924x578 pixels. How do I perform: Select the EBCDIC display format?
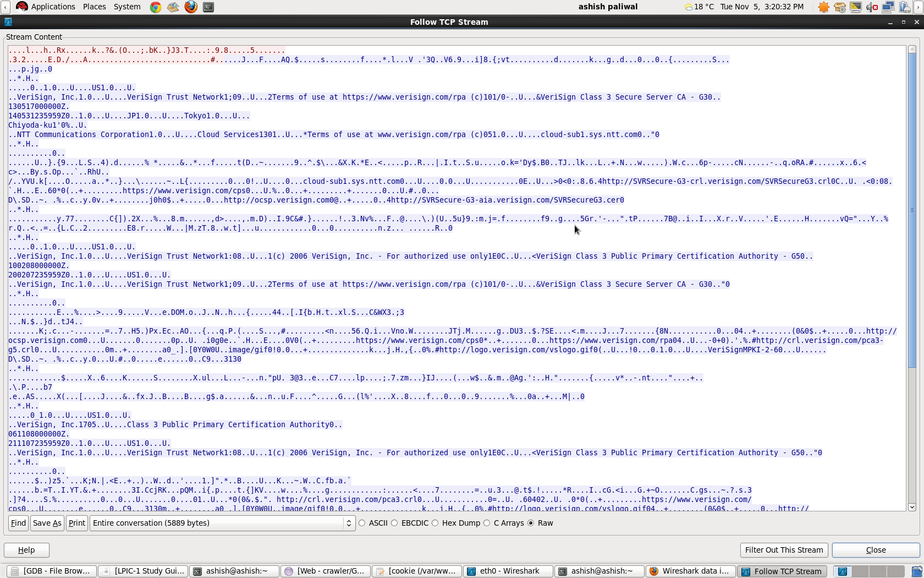pyautogui.click(x=409, y=523)
